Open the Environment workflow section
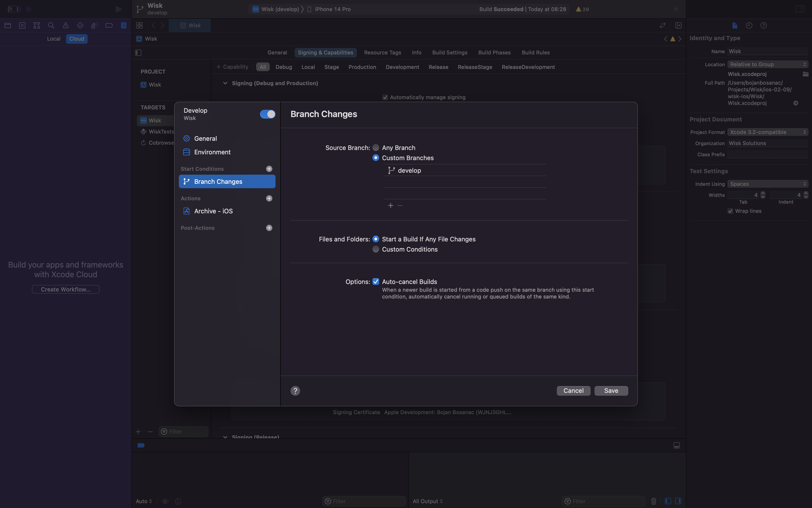Viewport: 812px width, 508px height. pos(227,152)
